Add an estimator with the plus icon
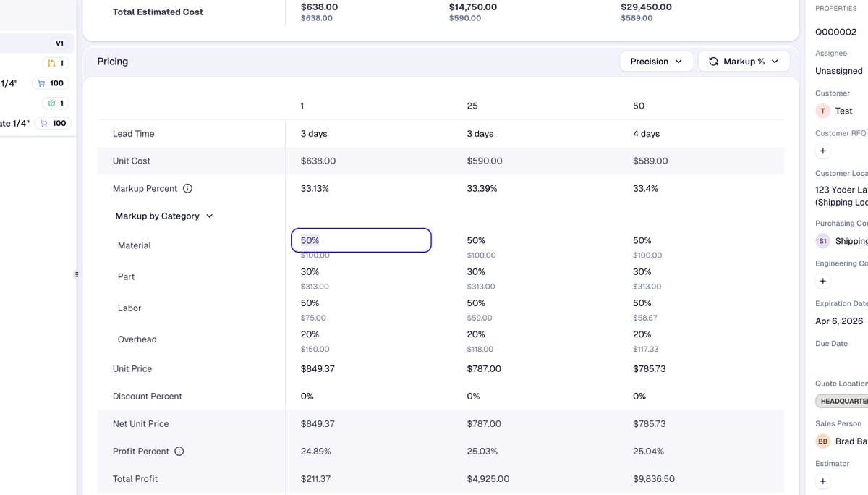The image size is (868, 495). [x=822, y=481]
